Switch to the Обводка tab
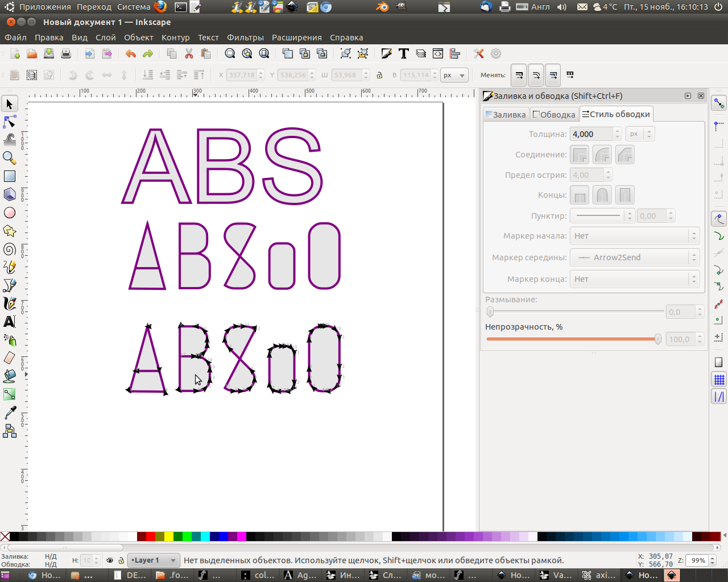Screen dimensions: 728x582 pyautogui.click(x=554, y=114)
